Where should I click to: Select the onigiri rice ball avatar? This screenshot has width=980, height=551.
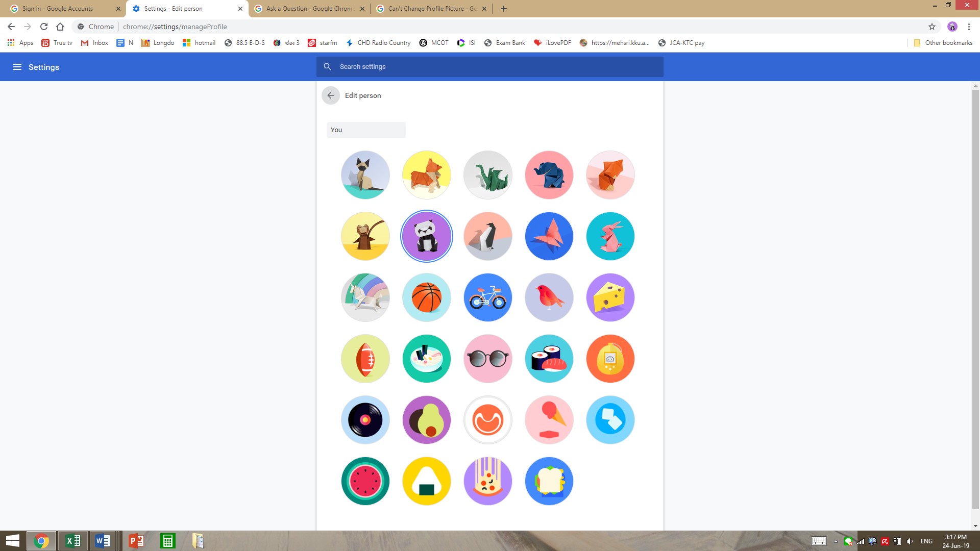coord(426,481)
